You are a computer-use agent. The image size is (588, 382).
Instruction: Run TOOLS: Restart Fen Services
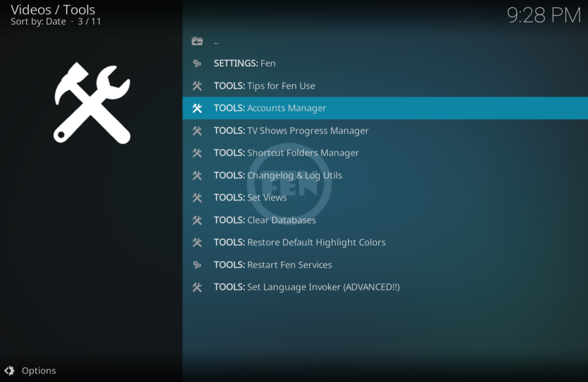(385, 265)
